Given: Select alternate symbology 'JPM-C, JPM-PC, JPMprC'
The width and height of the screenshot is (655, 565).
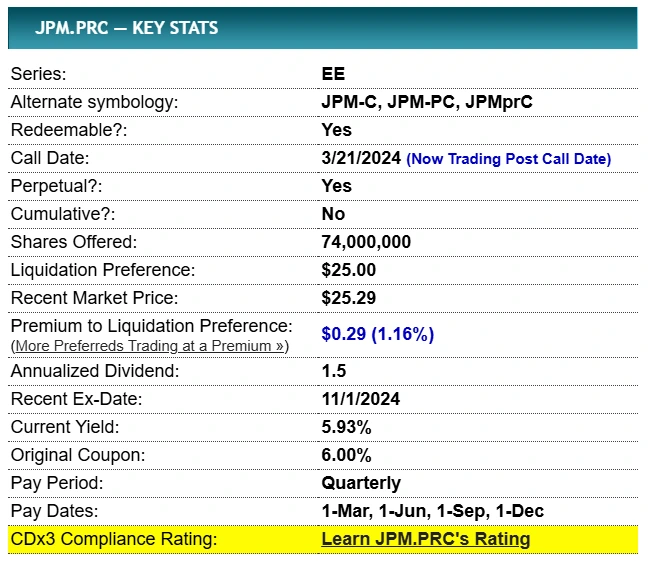Looking at the screenshot, I should point(427,102).
